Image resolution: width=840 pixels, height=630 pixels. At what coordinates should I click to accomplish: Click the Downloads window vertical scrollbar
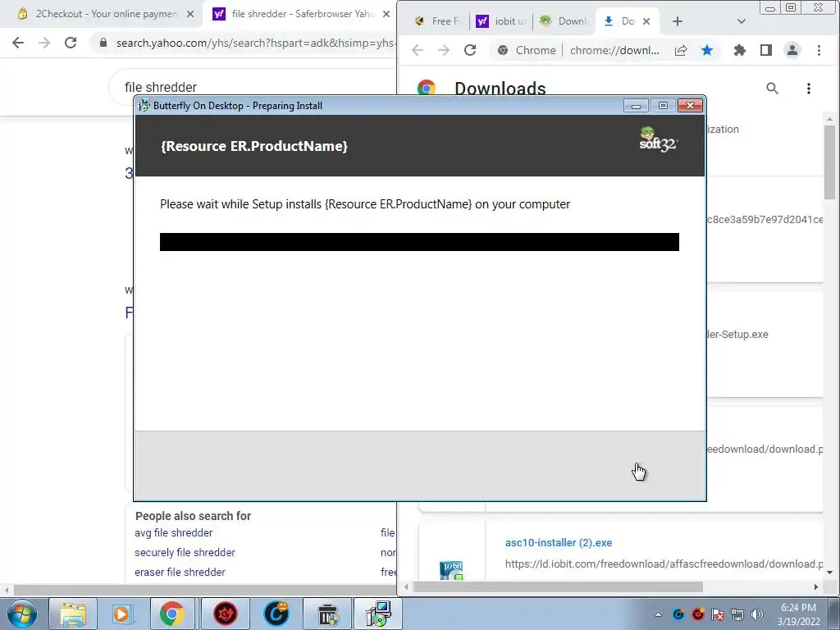[830, 162]
